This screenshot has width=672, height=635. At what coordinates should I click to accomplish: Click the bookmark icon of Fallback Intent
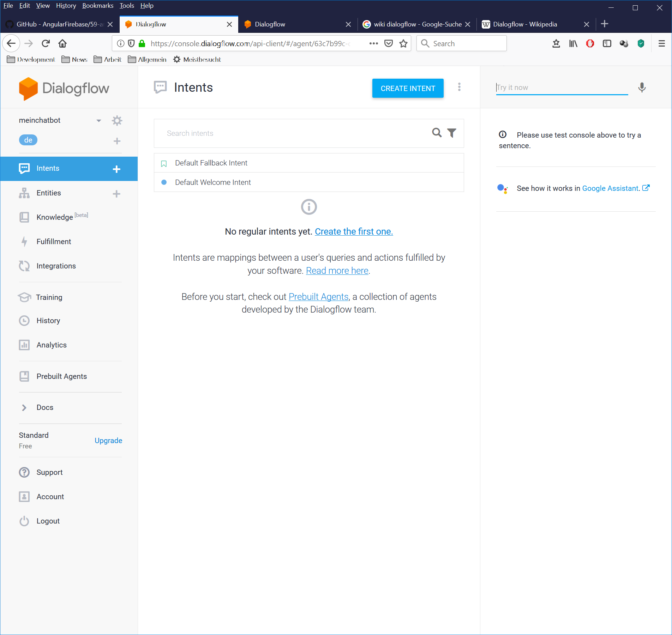tap(164, 164)
